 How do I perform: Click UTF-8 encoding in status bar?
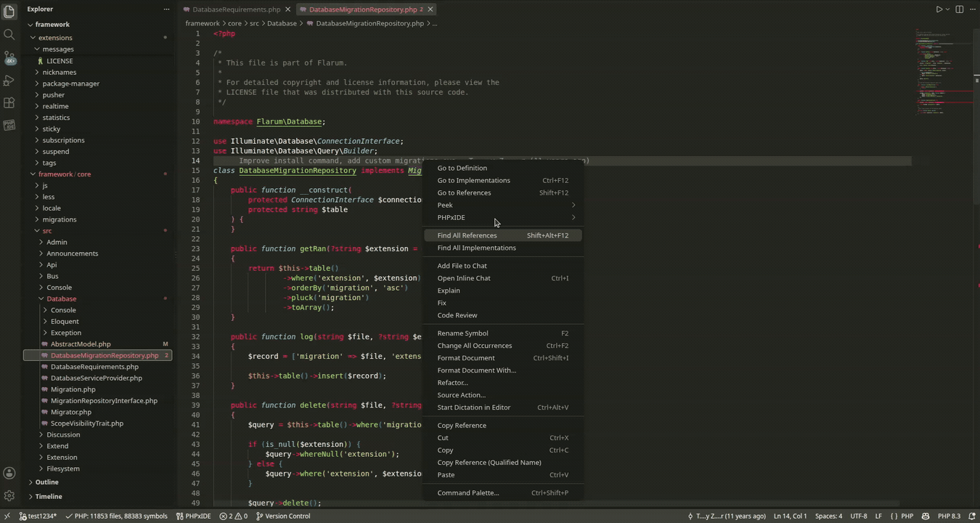coord(859,516)
